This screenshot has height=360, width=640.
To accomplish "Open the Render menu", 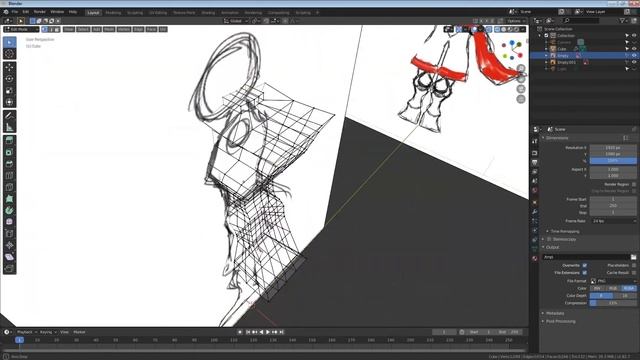I will [x=40, y=12].
